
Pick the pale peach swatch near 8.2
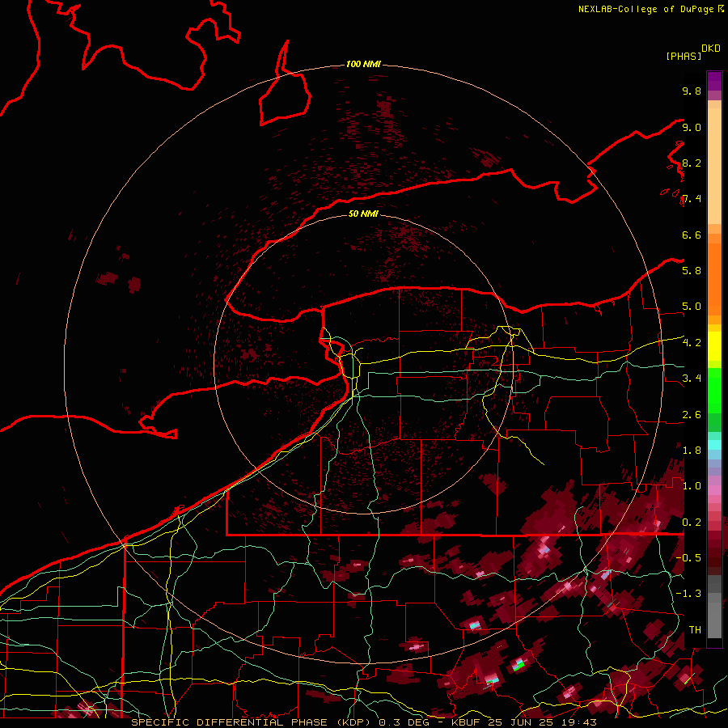[714, 166]
